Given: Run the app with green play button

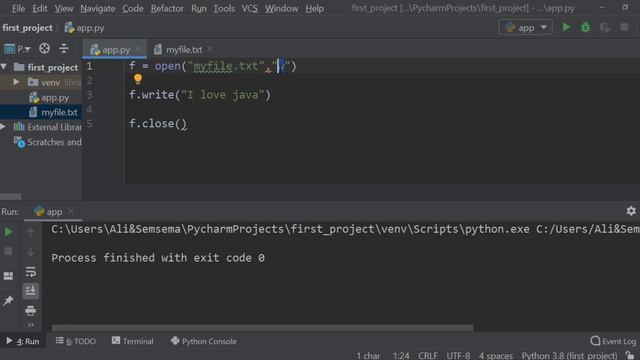Looking at the screenshot, I should (566, 27).
